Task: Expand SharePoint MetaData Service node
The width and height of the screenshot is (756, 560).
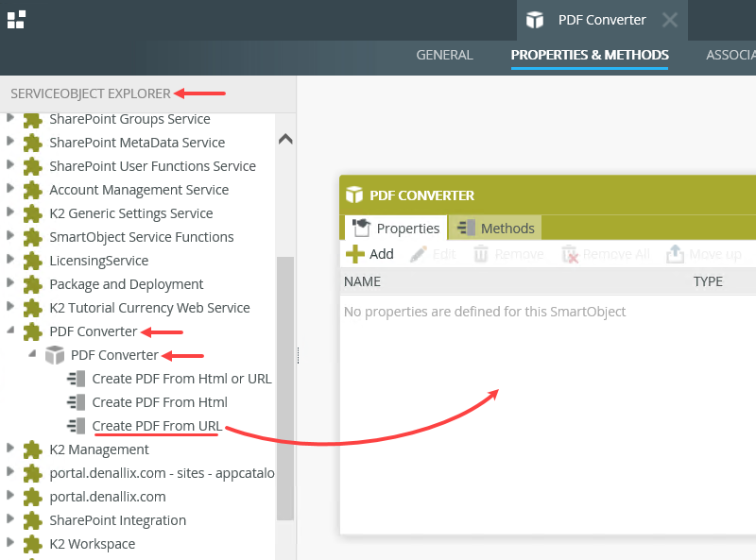Action: coord(10,141)
